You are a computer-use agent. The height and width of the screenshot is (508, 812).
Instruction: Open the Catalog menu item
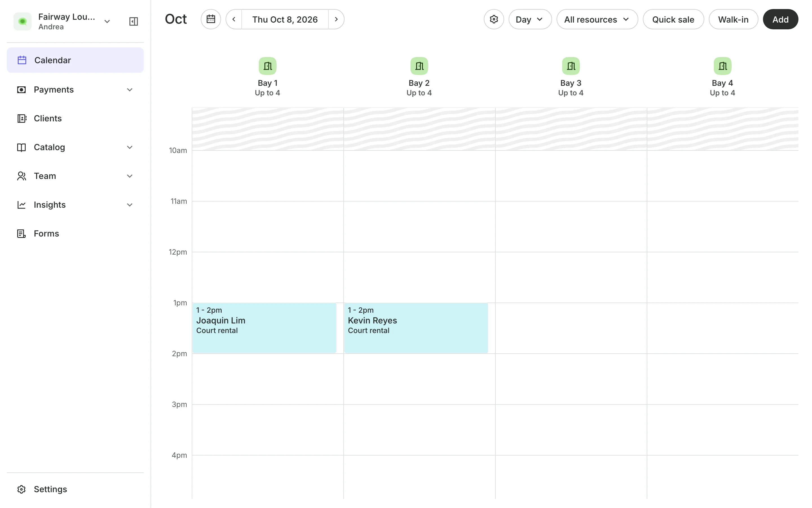point(75,147)
